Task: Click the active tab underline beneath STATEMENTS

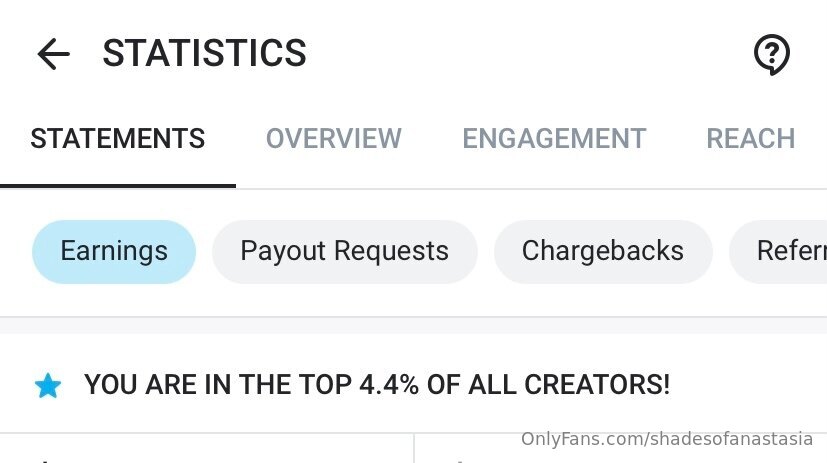Action: [118, 186]
